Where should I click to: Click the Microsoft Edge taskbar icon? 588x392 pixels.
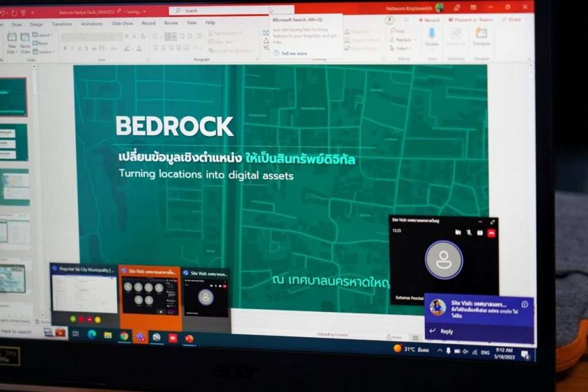click(x=91, y=334)
